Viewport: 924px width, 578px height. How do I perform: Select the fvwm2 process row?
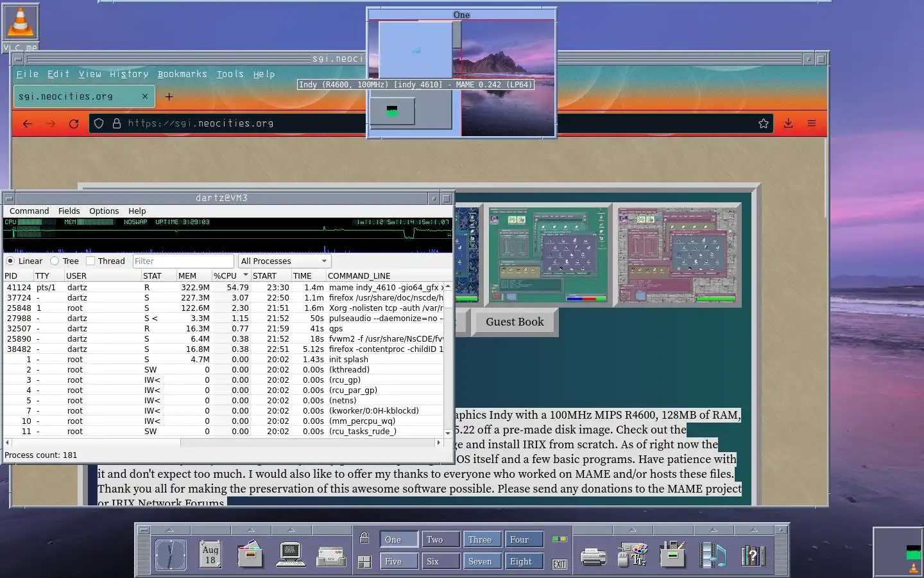click(x=223, y=338)
